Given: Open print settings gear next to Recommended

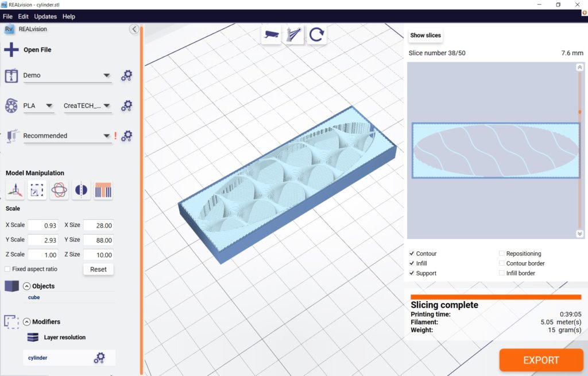Looking at the screenshot, I should point(126,136).
